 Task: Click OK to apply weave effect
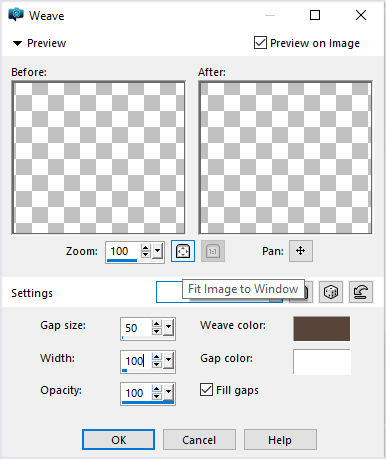(x=118, y=440)
